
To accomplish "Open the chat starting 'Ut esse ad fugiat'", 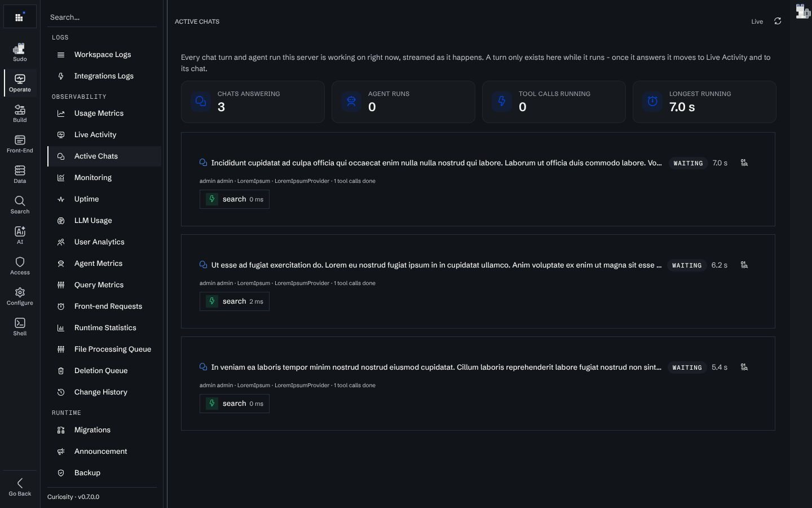I will 436,265.
